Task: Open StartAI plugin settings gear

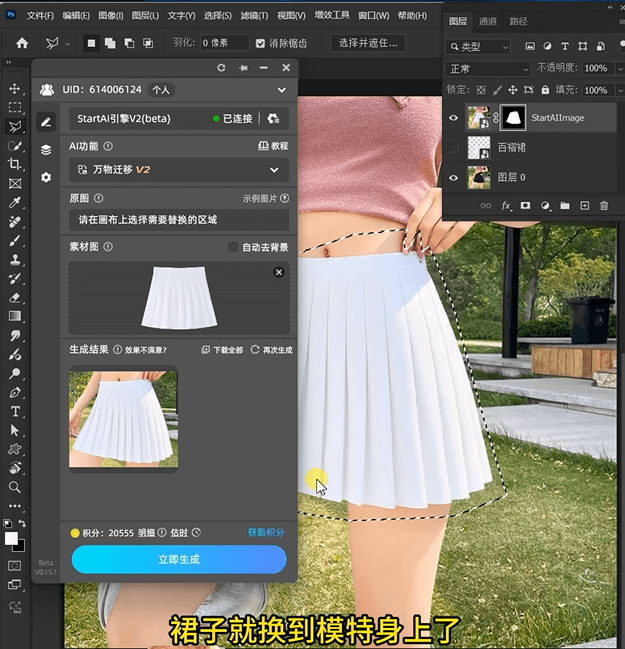Action: click(46, 178)
